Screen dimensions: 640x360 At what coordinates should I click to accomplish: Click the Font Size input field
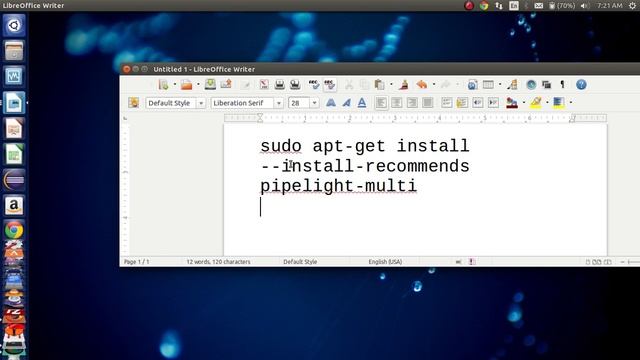click(x=299, y=103)
